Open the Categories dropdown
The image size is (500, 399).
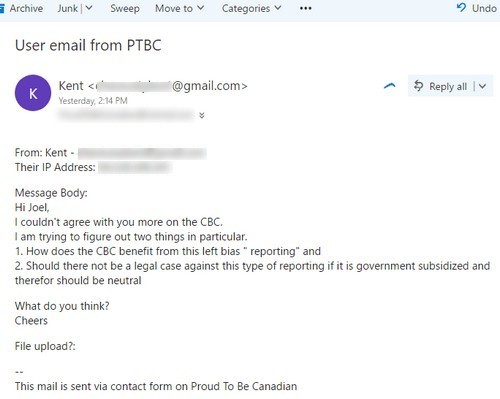pos(252,8)
